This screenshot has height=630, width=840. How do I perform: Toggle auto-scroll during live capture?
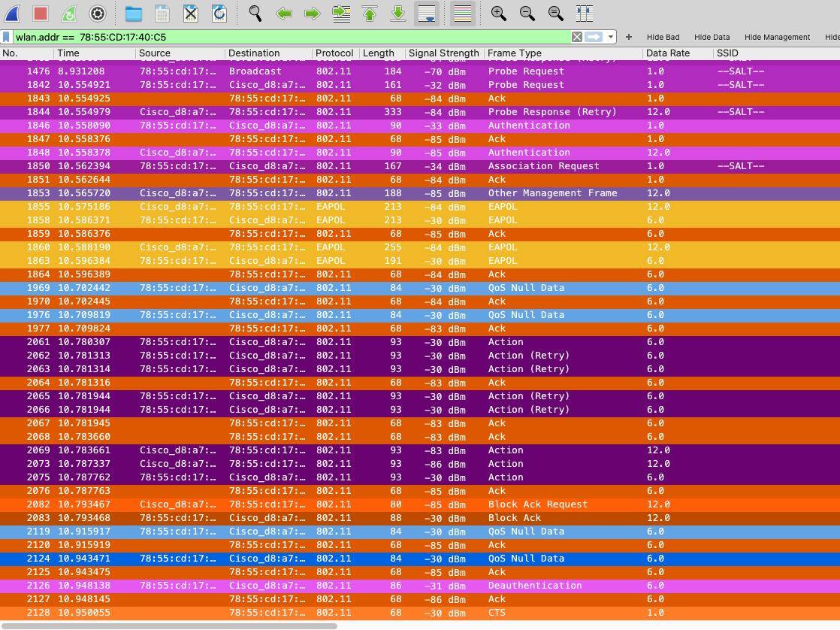[x=427, y=14]
